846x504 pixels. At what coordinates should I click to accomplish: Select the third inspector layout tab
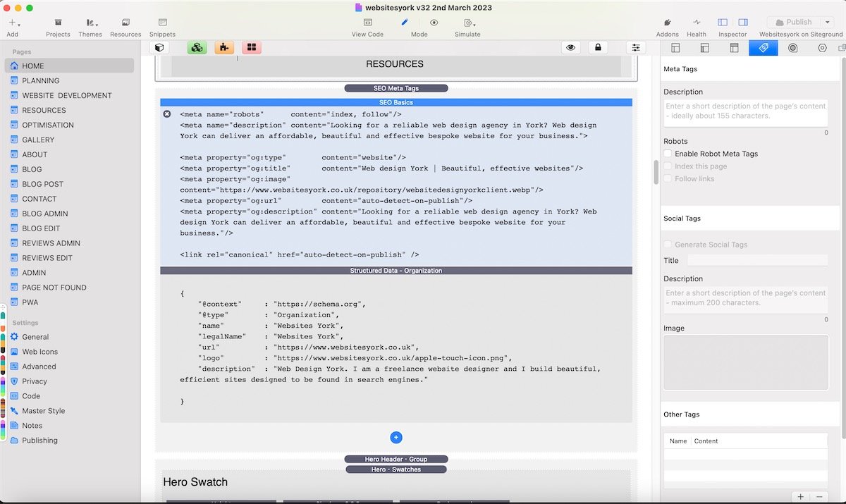coord(734,48)
